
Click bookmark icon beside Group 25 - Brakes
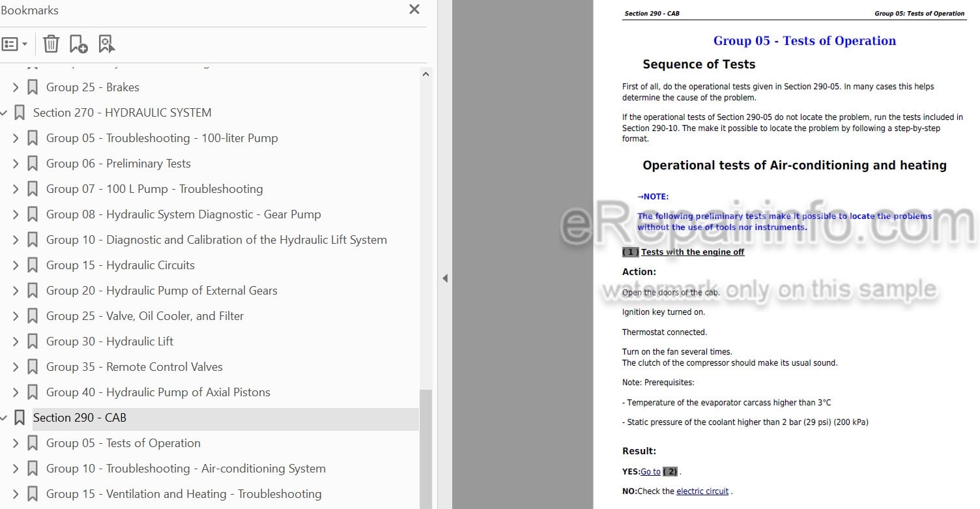click(33, 87)
